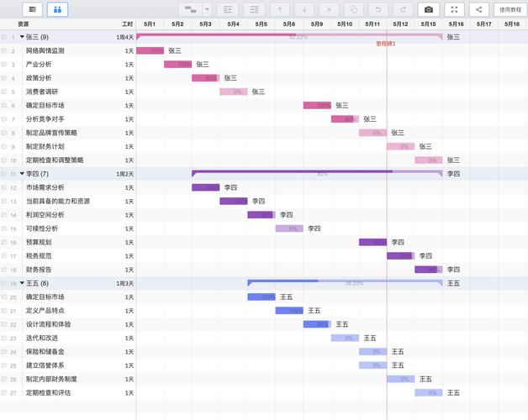Collapse the 王五 (8) resource group
The width and height of the screenshot is (528, 420).
point(22,283)
